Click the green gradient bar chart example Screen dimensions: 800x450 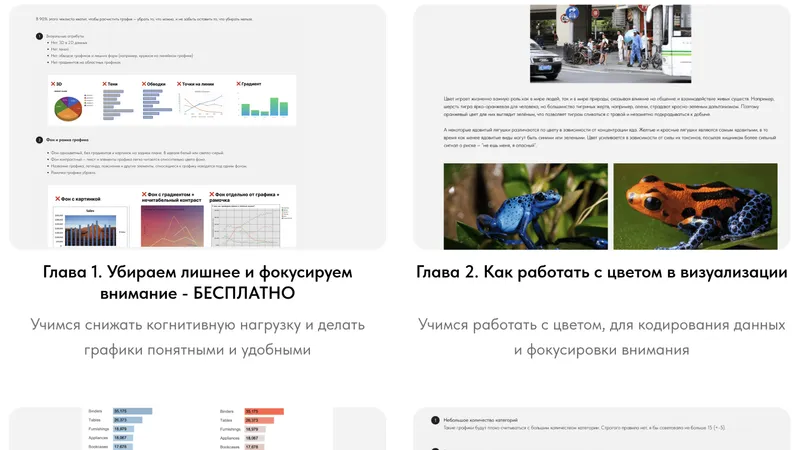(263, 106)
